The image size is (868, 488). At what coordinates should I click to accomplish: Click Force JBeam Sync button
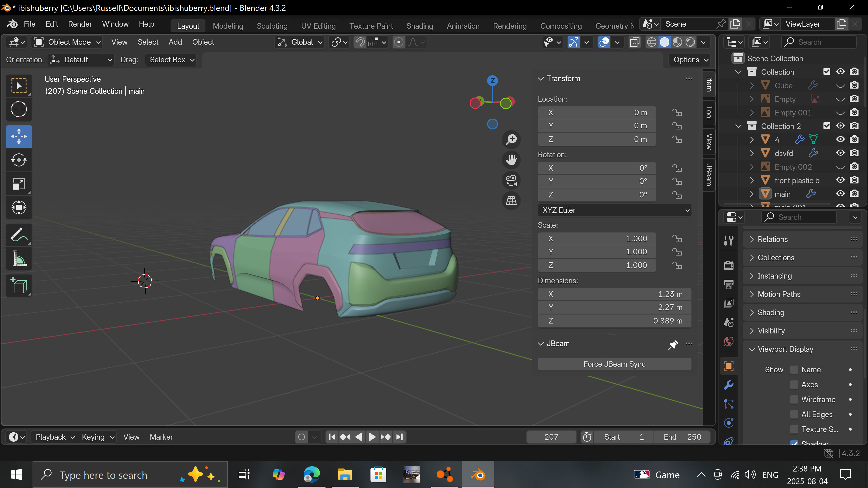click(614, 364)
